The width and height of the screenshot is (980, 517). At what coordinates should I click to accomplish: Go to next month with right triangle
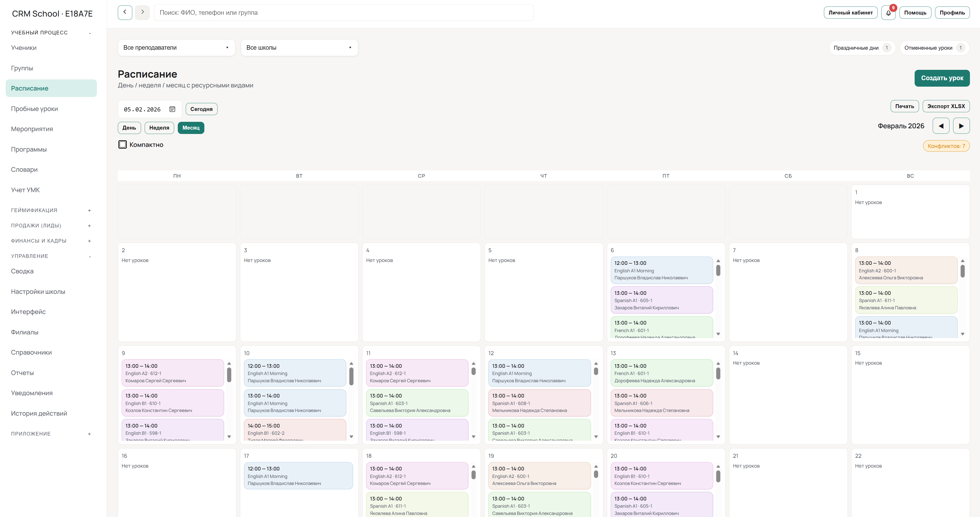click(961, 126)
